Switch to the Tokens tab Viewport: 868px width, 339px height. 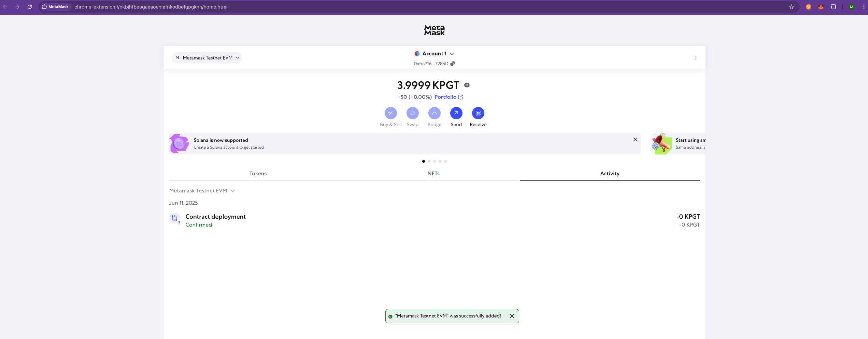click(x=258, y=174)
